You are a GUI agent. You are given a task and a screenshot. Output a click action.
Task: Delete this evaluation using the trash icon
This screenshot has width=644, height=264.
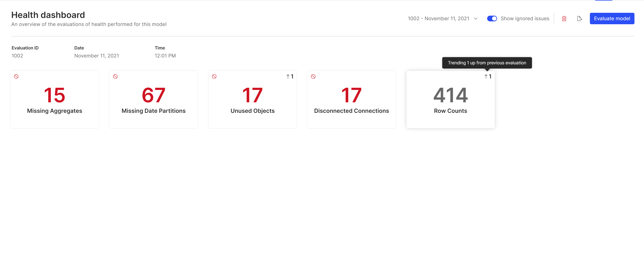pyautogui.click(x=564, y=19)
